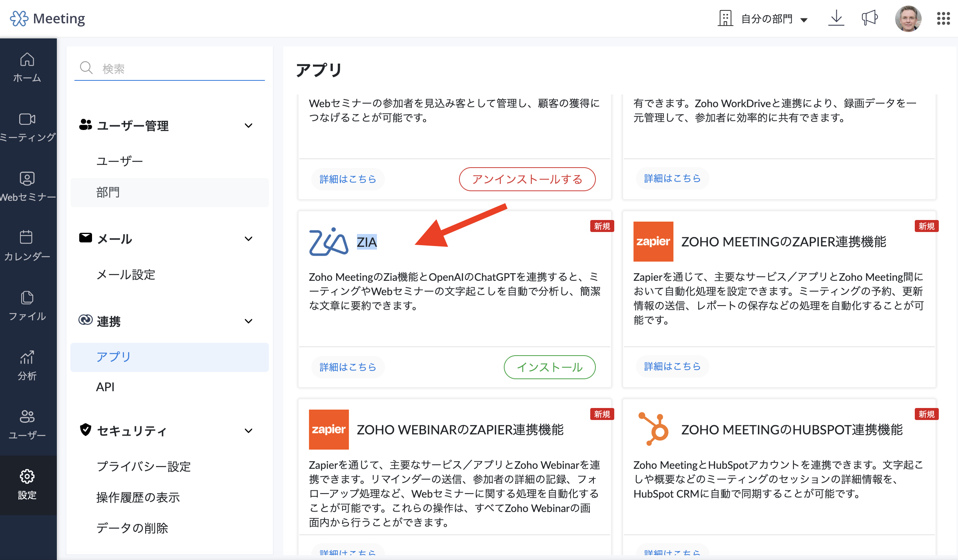Image resolution: width=958 pixels, height=560 pixels.
Task: Open the apps grid launcher icon
Action: point(943,18)
